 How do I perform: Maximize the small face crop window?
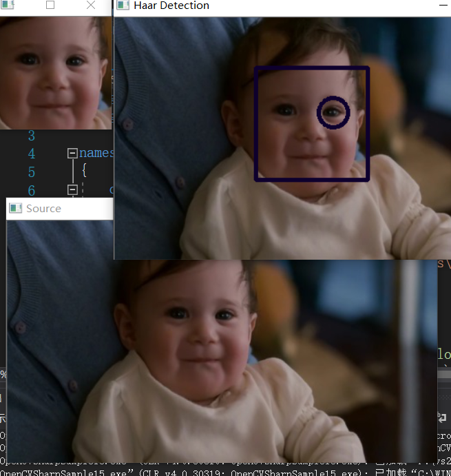[50, 5]
